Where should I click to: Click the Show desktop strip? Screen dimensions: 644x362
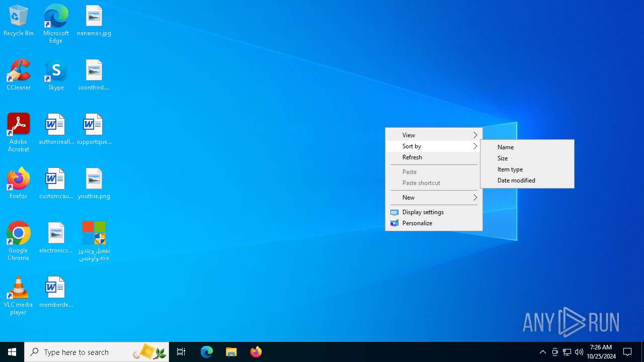pyautogui.click(x=642, y=352)
